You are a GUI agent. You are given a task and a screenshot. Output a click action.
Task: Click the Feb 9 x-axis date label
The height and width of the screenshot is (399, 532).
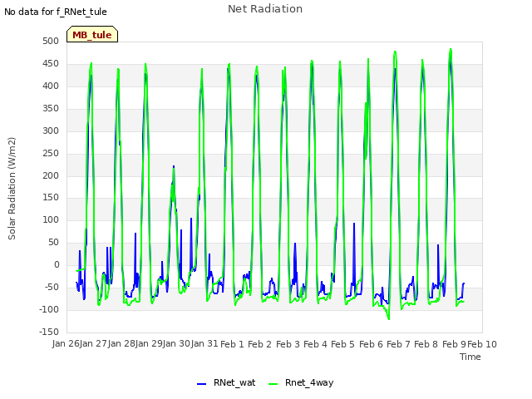454,344
